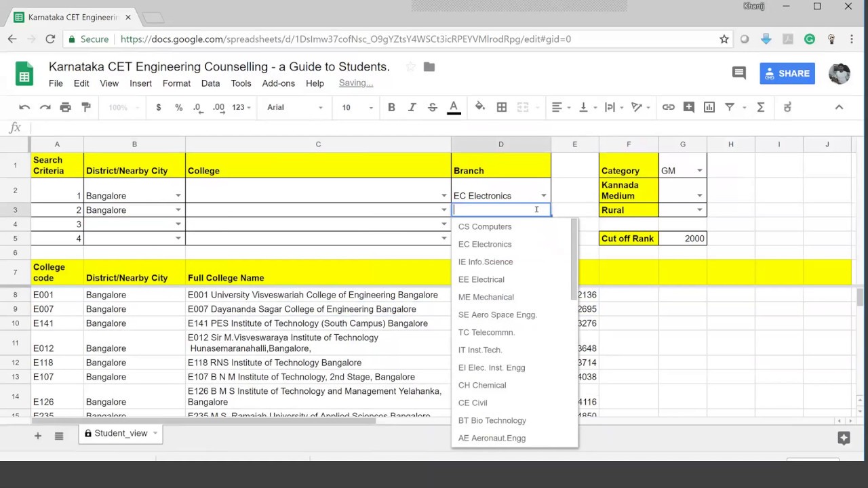Open the Functions sigma menu
Viewport: 868px width, 488px height.
(x=761, y=107)
